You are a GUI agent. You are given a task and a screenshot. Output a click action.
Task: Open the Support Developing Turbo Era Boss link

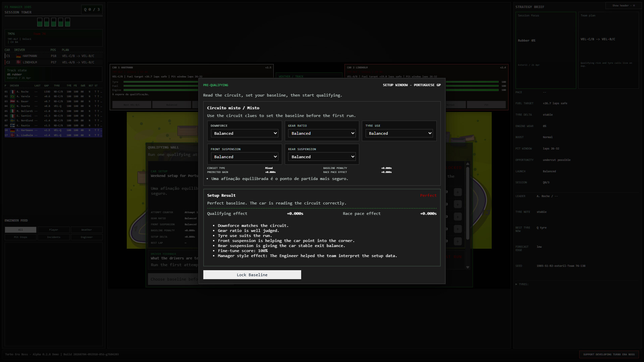[x=609, y=354]
